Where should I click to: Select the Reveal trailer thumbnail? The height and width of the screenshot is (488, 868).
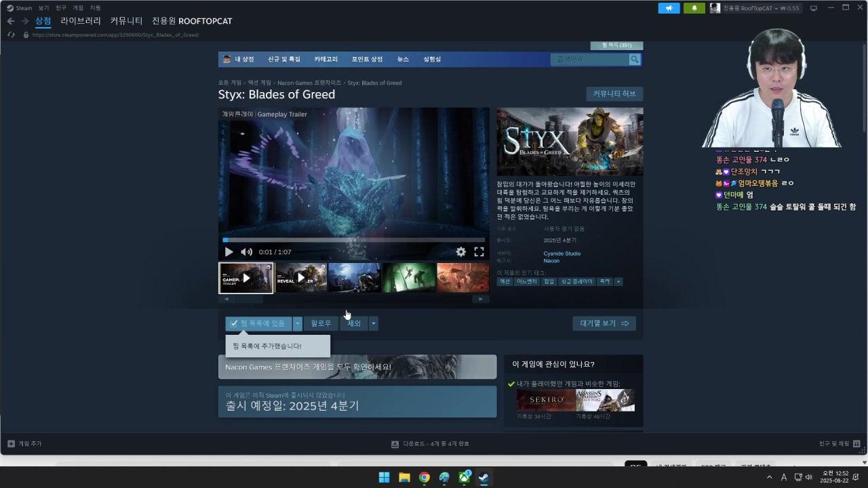301,278
